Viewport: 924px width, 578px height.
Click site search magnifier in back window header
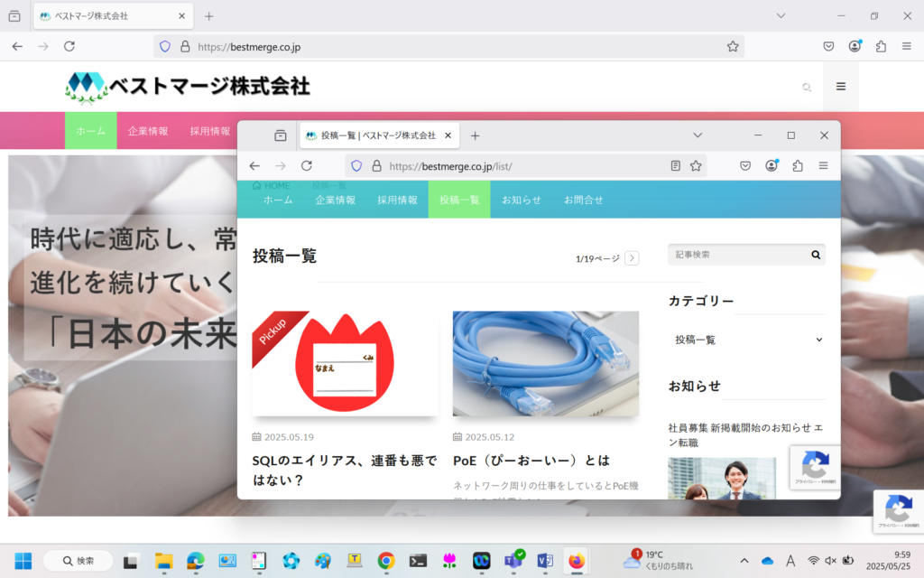807,88
